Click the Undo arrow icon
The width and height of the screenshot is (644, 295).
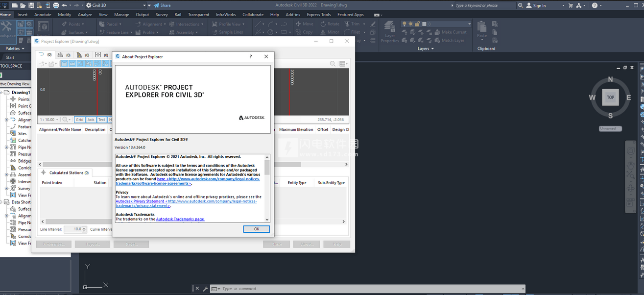click(x=64, y=5)
